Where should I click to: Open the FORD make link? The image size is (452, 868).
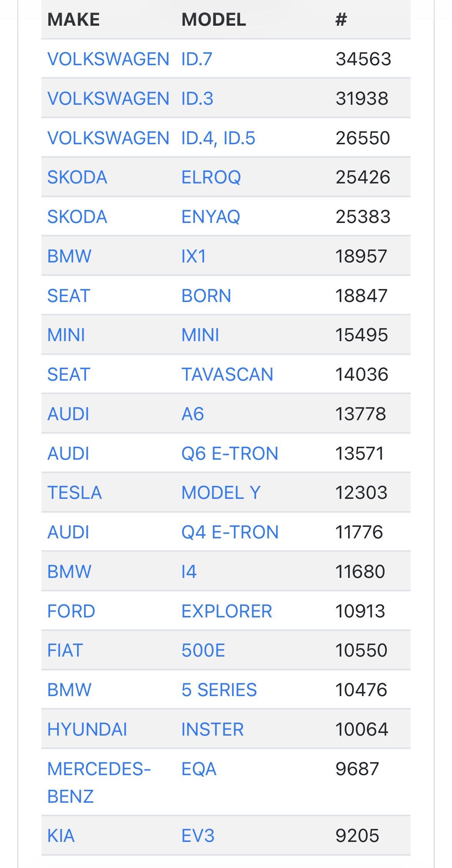(x=71, y=611)
